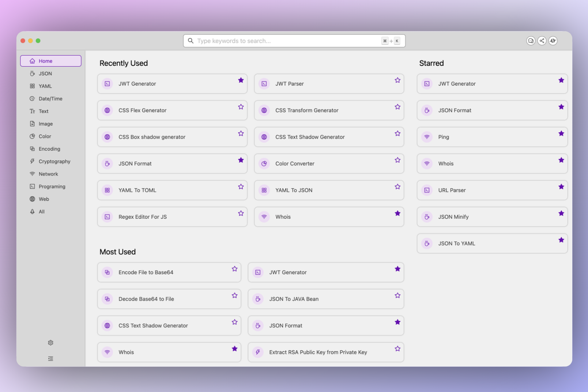
Task: Open the Cryptography category in sidebar
Action: 54,162
